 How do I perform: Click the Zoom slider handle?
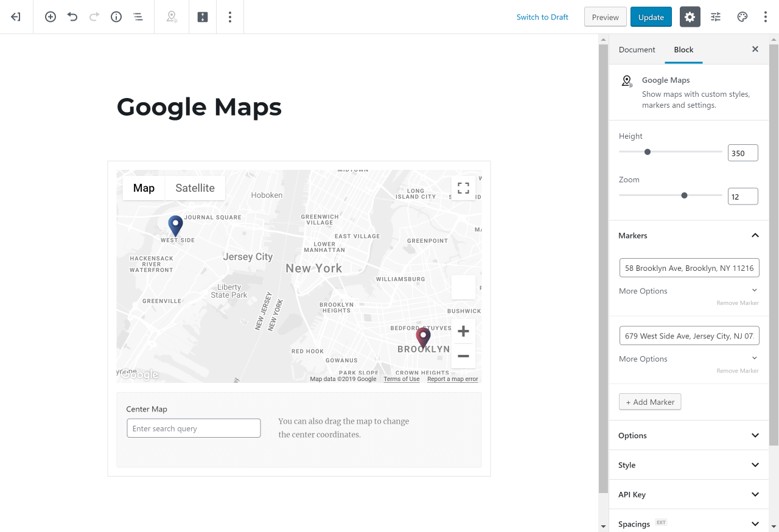(x=685, y=195)
